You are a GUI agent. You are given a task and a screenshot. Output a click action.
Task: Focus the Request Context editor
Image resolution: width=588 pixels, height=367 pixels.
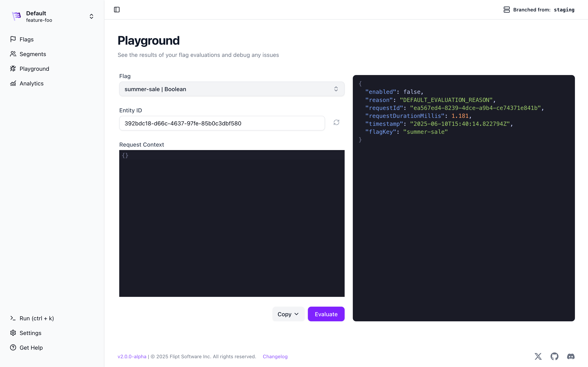coord(232,223)
